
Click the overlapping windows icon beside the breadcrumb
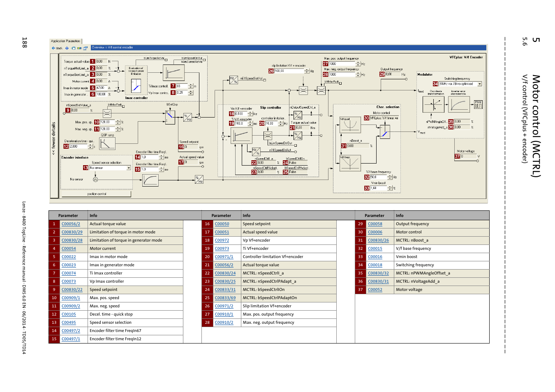point(86,48)
